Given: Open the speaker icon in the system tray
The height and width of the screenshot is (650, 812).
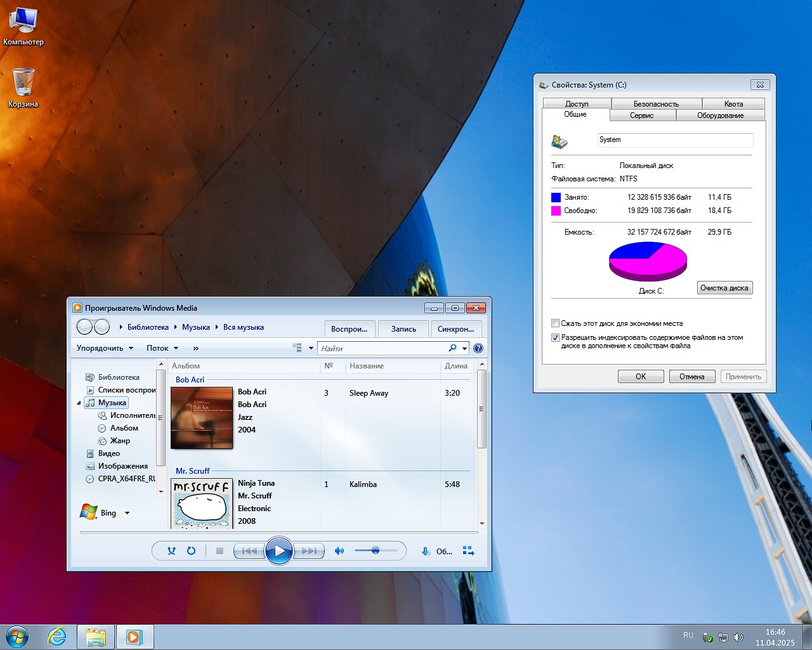Looking at the screenshot, I should coord(738,637).
